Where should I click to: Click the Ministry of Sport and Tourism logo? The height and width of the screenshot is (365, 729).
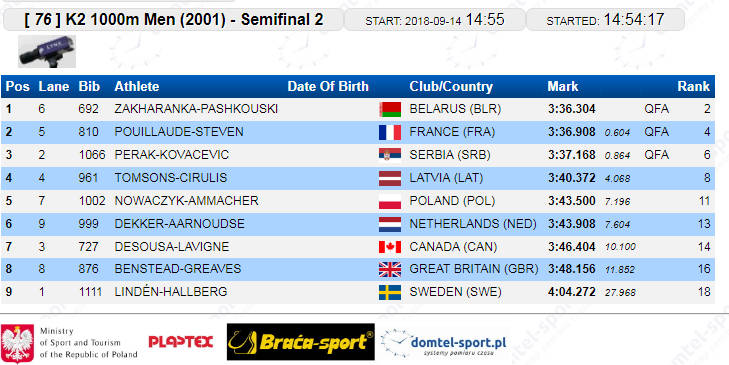coord(69,343)
